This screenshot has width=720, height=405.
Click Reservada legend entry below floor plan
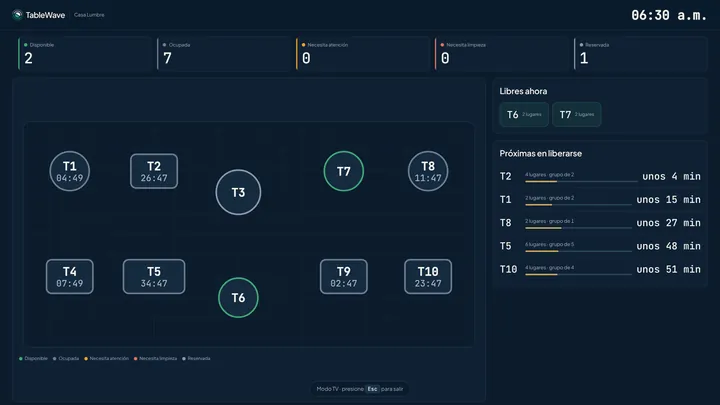click(x=196, y=358)
